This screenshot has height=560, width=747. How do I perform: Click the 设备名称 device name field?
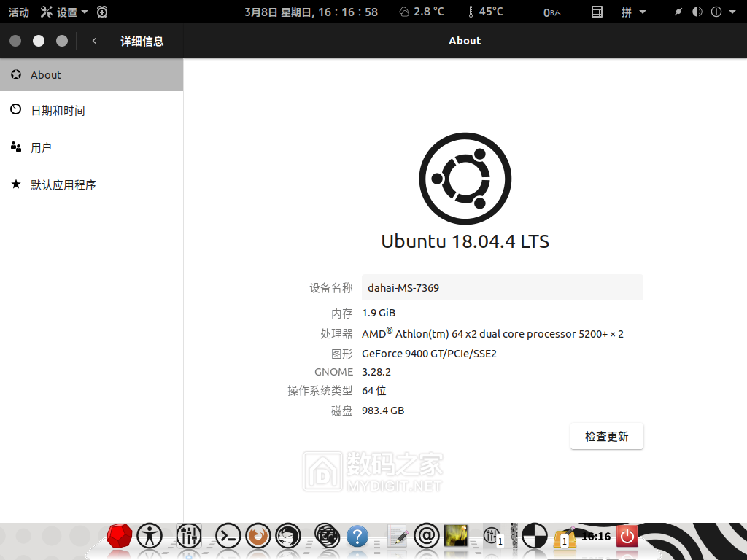coord(503,287)
